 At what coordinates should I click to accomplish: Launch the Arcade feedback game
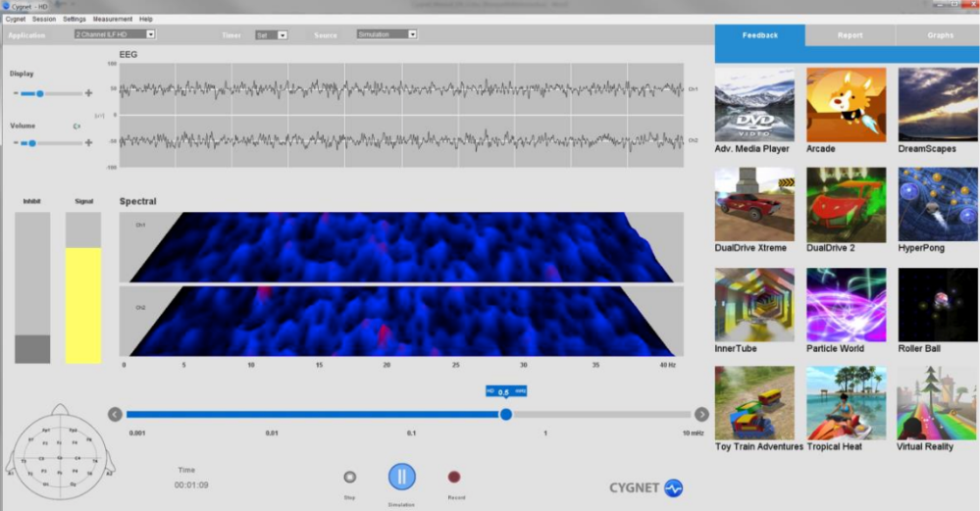846,105
